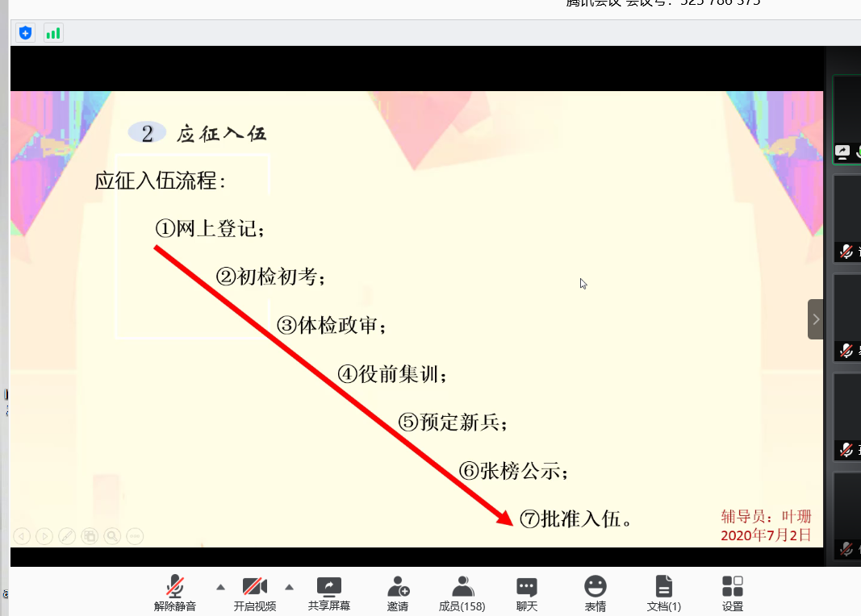Viewport: 861px width, 616px height.
Task: Unmute microphone with 解除静音 button
Action: [x=175, y=593]
